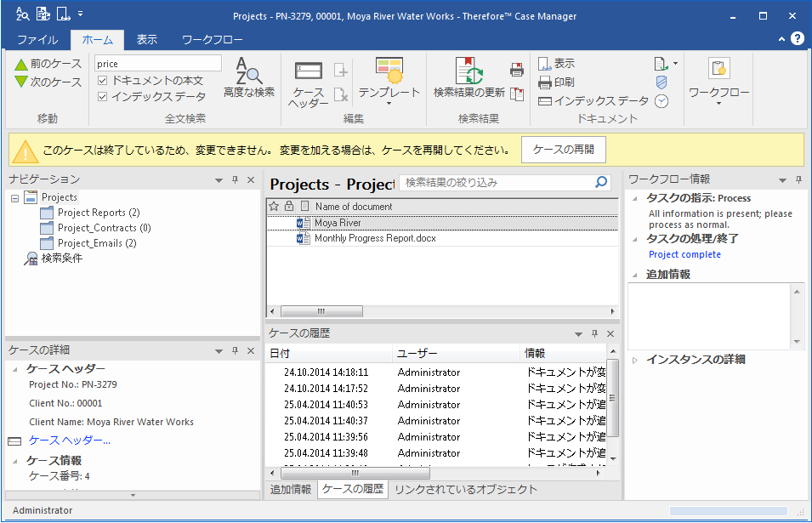This screenshot has width=812, height=523.
Task: Collapse the Projects tree node
Action: click(x=15, y=198)
